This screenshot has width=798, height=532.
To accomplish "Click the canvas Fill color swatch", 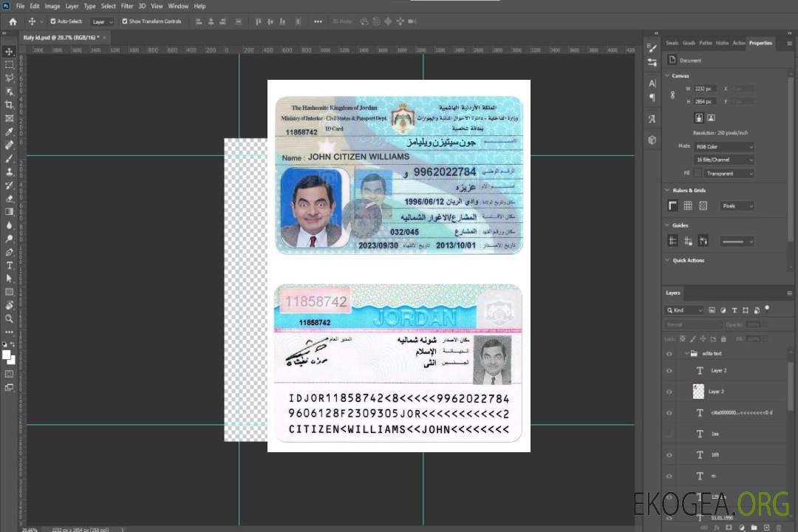I will click(x=698, y=174).
